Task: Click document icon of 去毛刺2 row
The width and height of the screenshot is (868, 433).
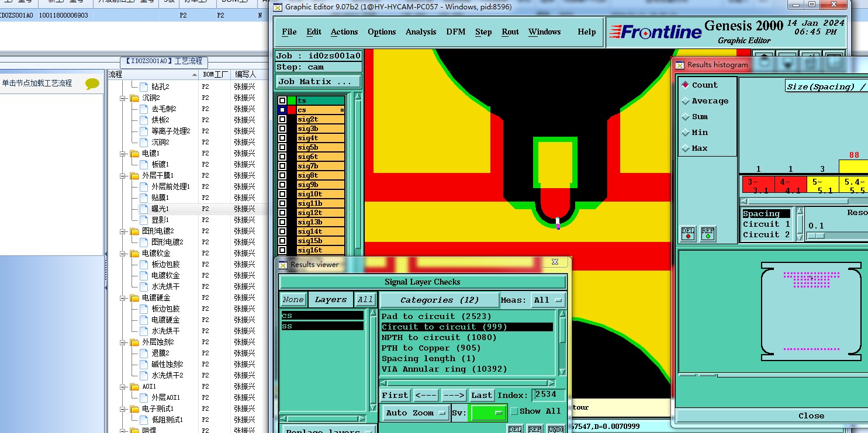Action: click(144, 109)
